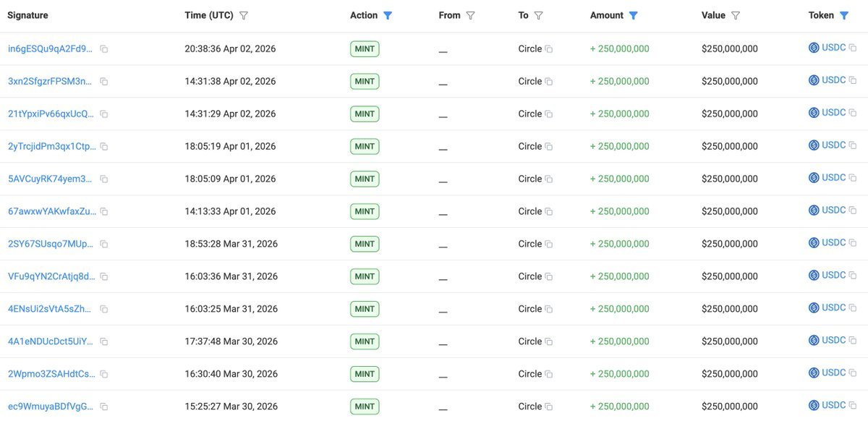Viewport: 868px width, 421px height.
Task: Click USDC token link in second row
Action: click(833, 80)
